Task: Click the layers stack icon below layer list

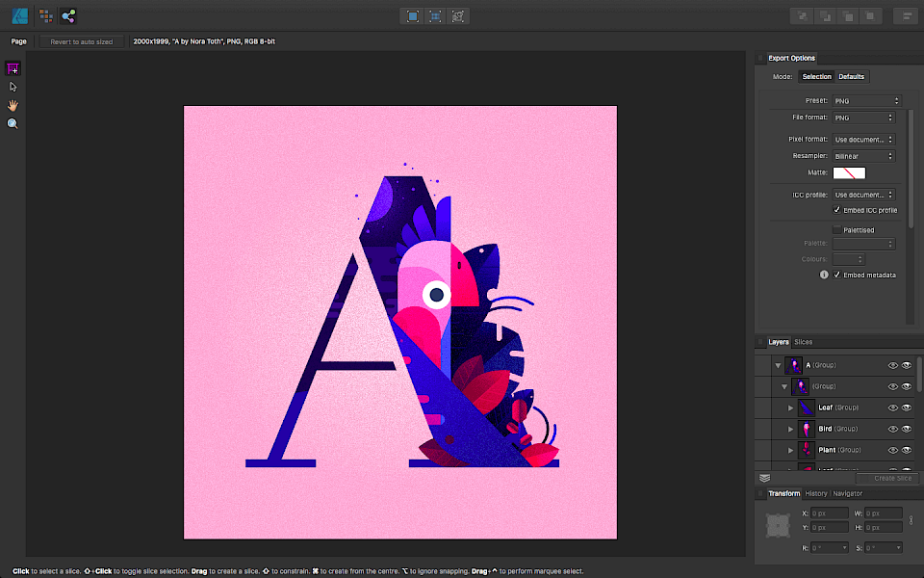Action: (765, 479)
